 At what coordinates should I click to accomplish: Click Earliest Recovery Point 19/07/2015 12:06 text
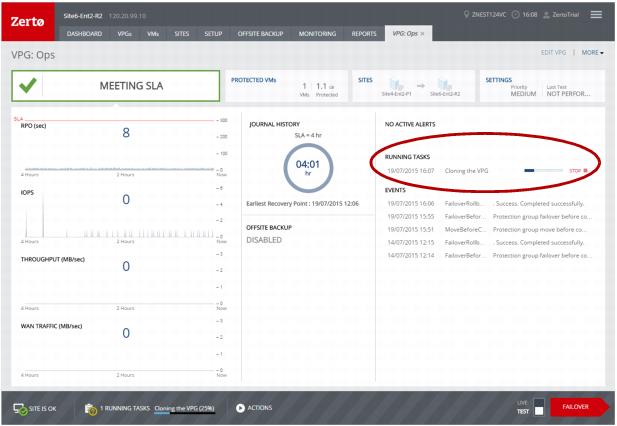302,204
